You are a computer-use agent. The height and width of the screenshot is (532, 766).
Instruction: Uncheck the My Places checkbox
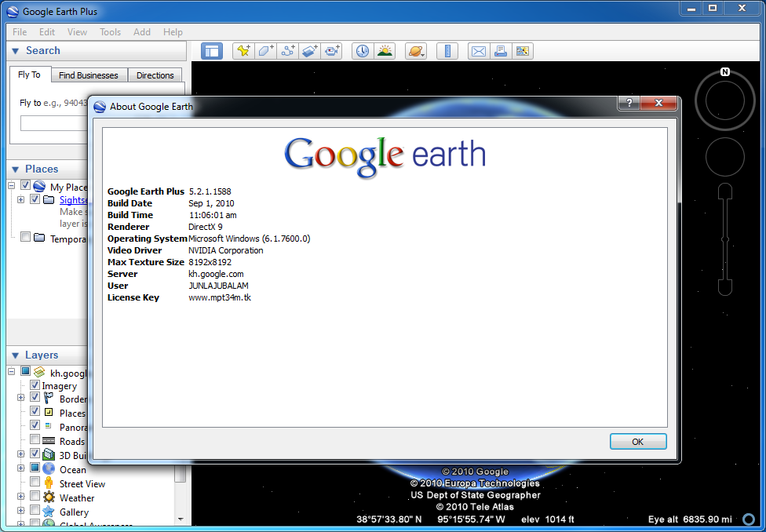coord(26,186)
